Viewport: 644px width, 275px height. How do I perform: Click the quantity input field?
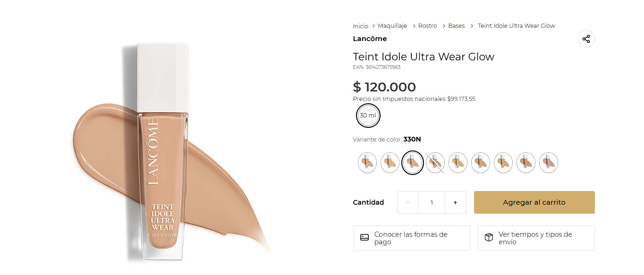click(x=432, y=202)
